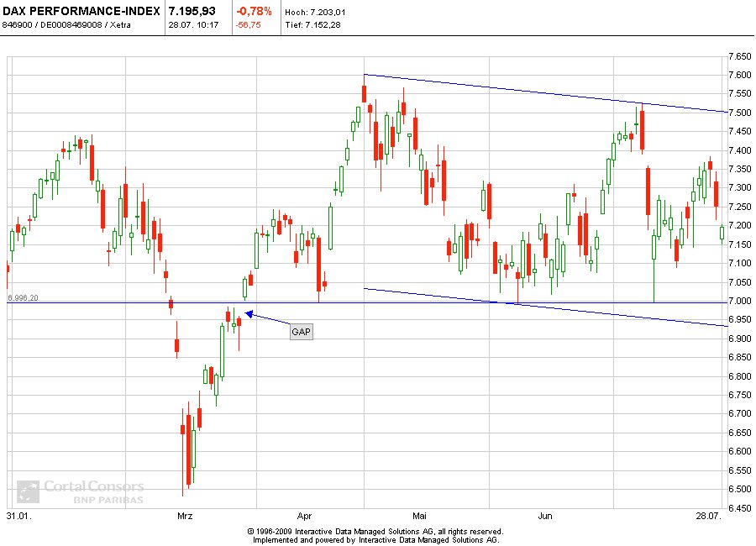
Task: Select the Apr axis label
Action: (304, 516)
